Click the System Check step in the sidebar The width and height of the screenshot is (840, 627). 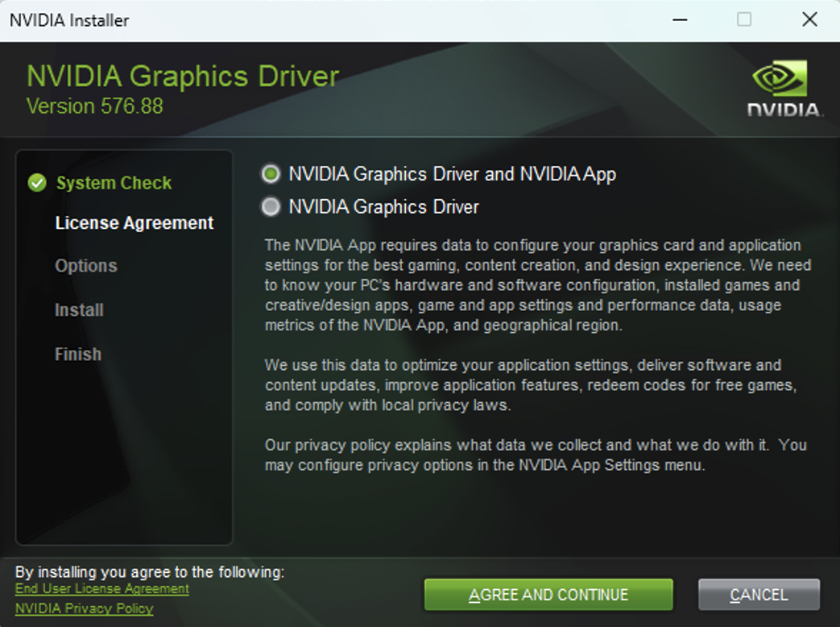113,183
